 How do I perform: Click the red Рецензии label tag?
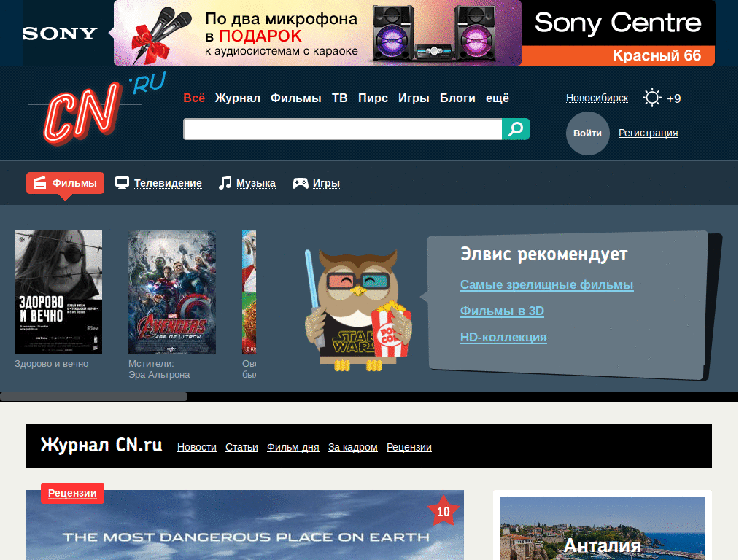(72, 493)
